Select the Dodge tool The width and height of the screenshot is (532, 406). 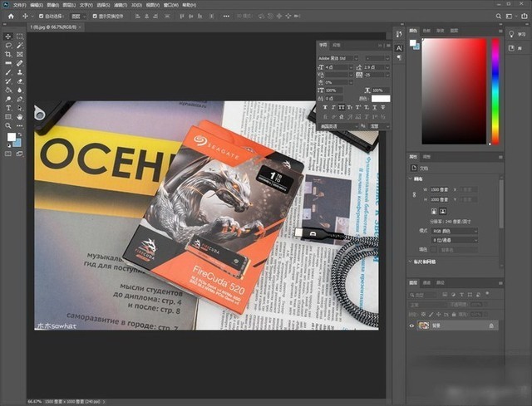[8, 99]
